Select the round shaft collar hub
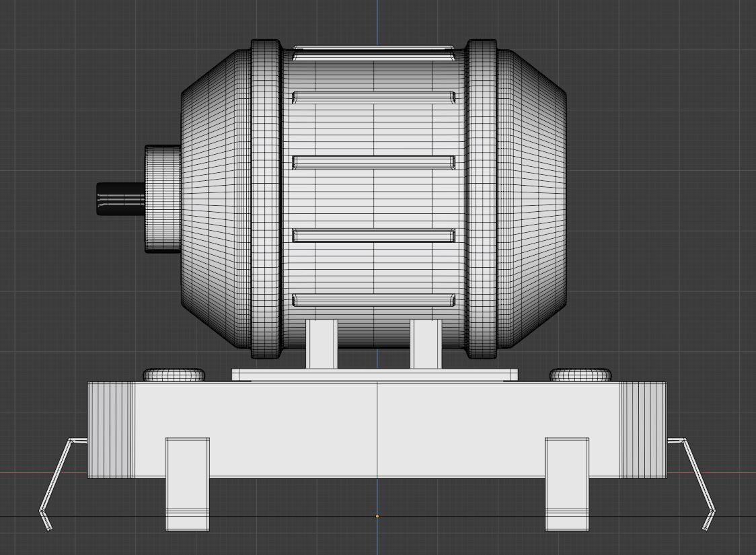The image size is (756, 555). click(163, 198)
